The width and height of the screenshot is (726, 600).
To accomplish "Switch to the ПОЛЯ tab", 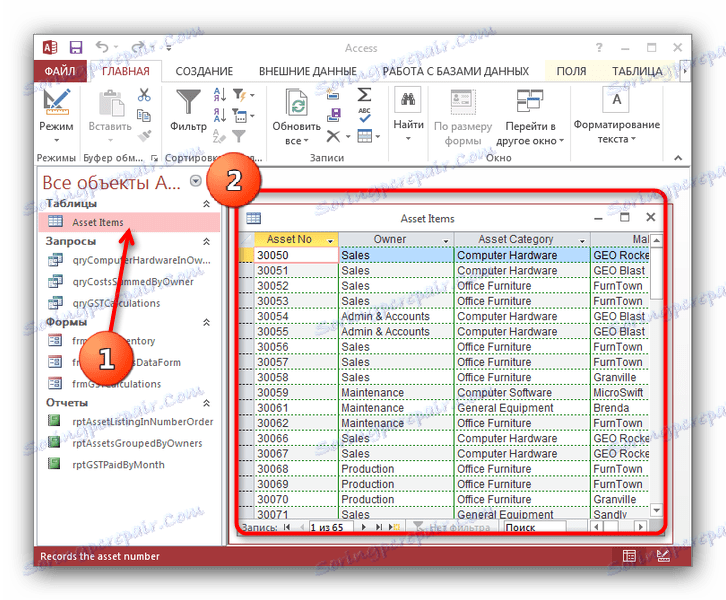I will 571,71.
